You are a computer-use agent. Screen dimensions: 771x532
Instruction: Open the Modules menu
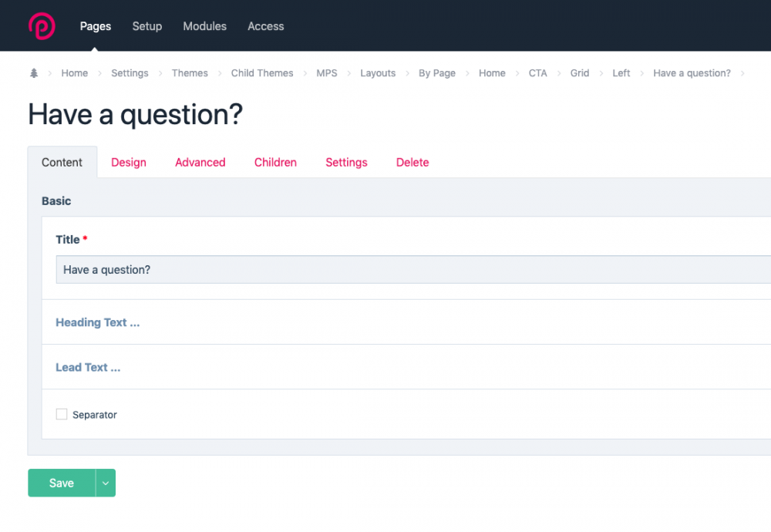(204, 26)
